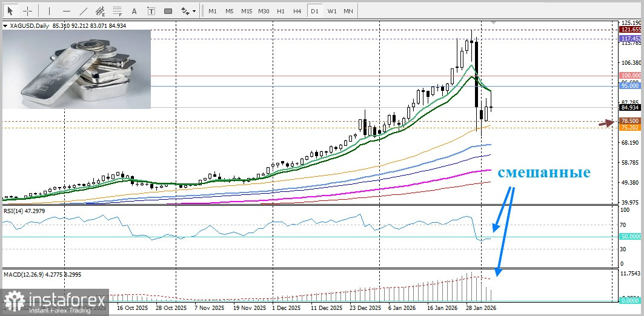Select the 95.000 blue level label
The image size is (644, 316).
click(631, 86)
